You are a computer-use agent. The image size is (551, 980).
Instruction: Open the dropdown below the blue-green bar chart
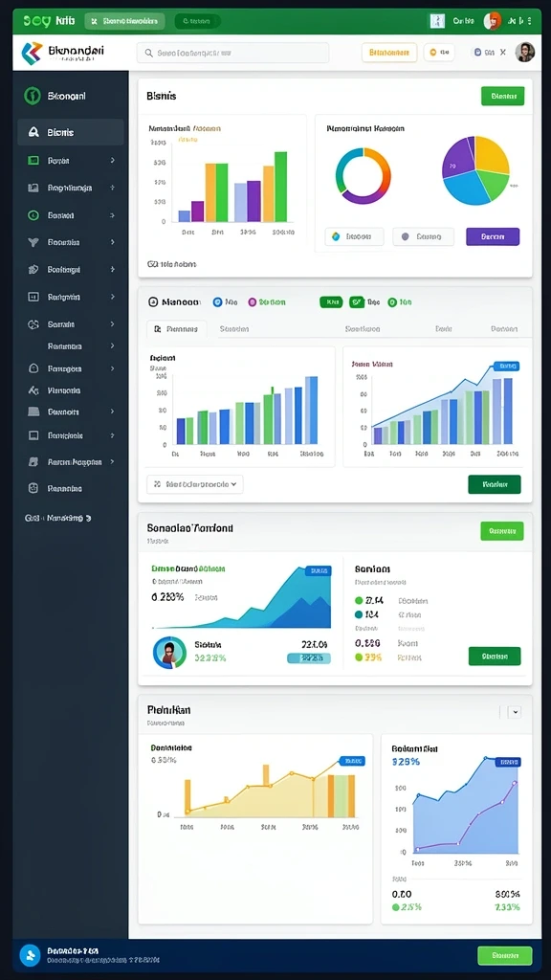click(195, 483)
